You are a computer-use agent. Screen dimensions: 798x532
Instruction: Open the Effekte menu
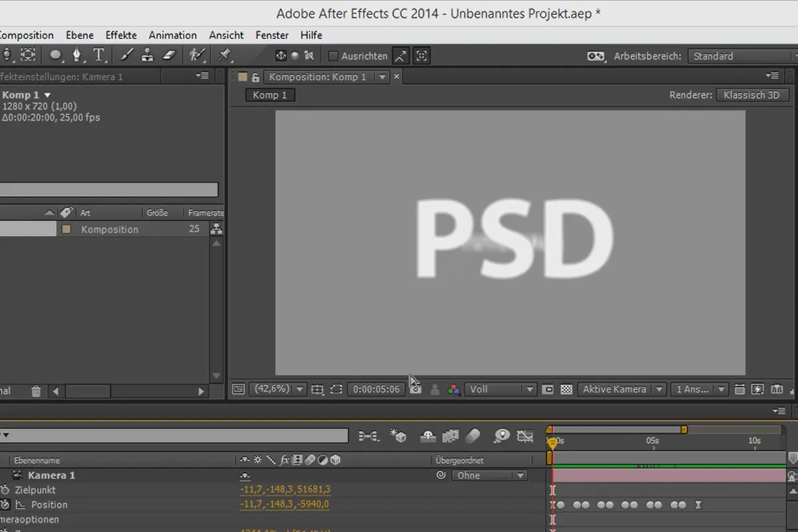pyautogui.click(x=121, y=35)
